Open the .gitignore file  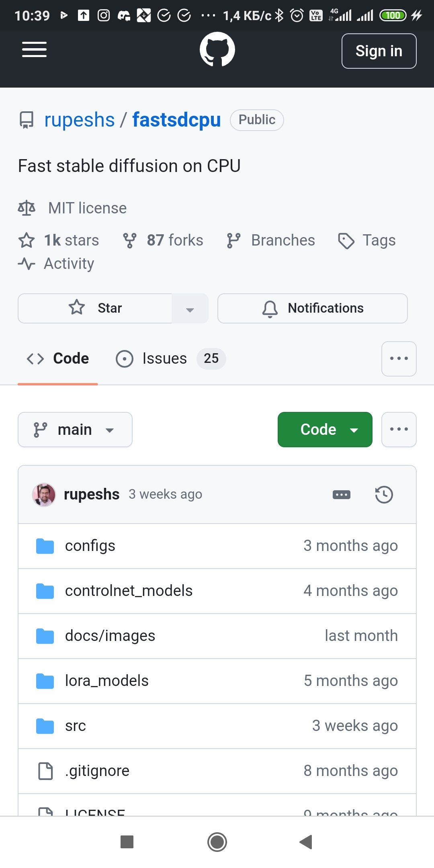97,771
